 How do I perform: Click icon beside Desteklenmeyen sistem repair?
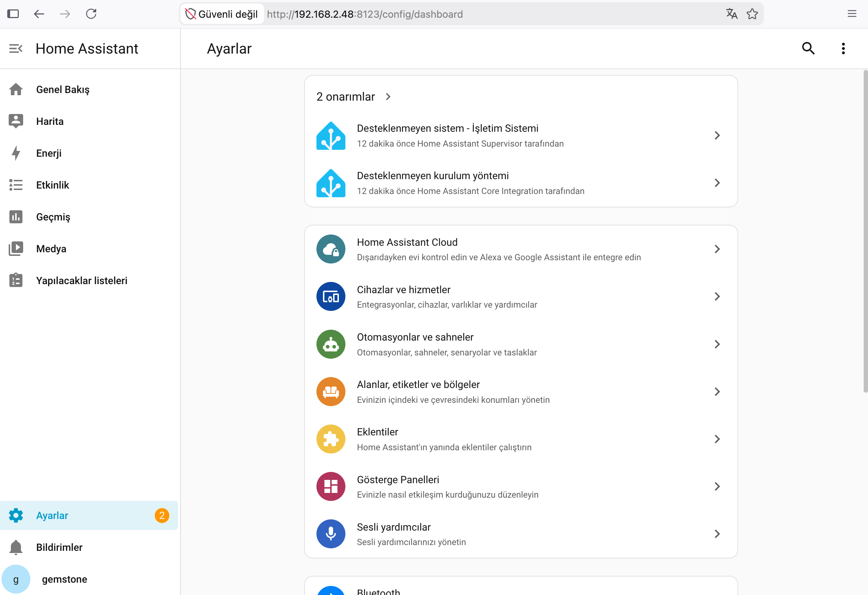(331, 136)
